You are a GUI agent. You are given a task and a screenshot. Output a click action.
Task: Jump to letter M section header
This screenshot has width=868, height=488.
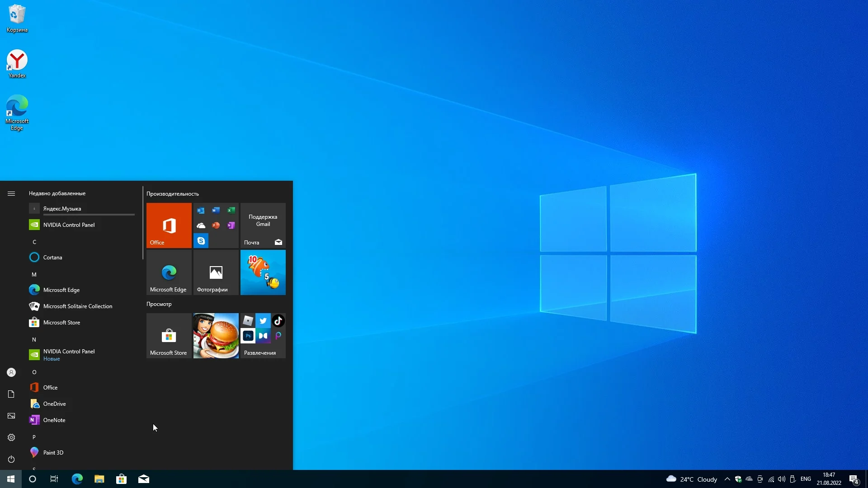click(x=34, y=275)
